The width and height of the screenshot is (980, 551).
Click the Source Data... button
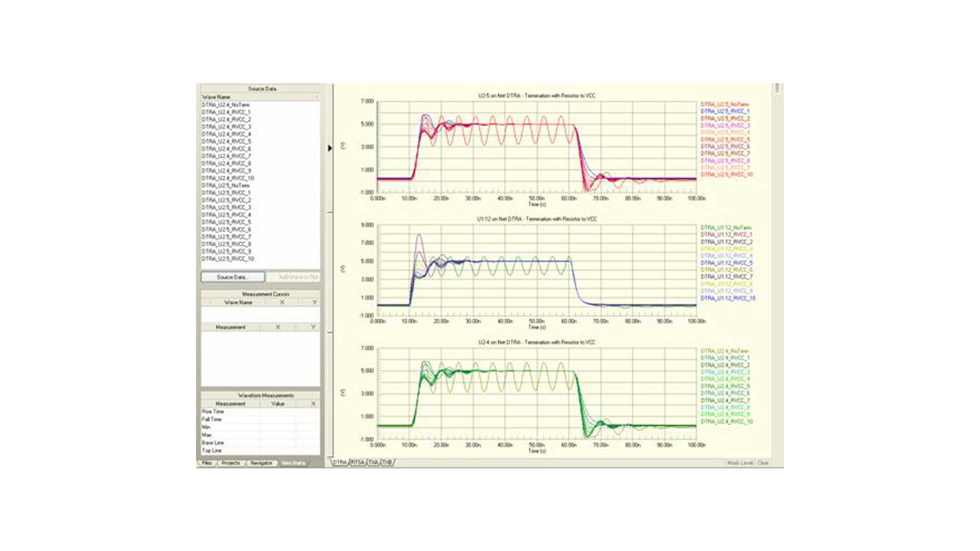tap(233, 277)
